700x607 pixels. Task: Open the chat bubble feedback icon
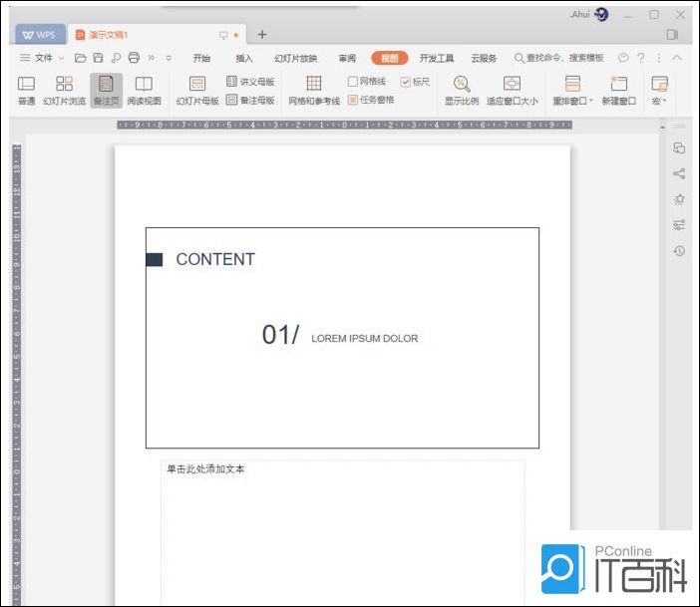(x=623, y=58)
